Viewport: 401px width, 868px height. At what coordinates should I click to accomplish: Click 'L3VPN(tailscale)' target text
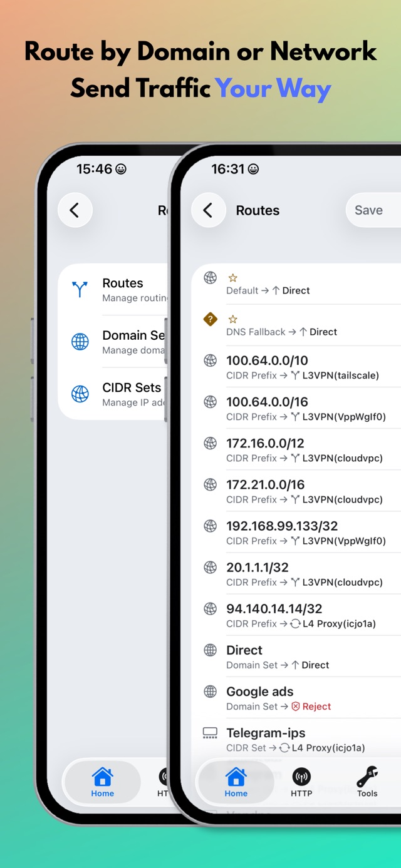point(341,375)
